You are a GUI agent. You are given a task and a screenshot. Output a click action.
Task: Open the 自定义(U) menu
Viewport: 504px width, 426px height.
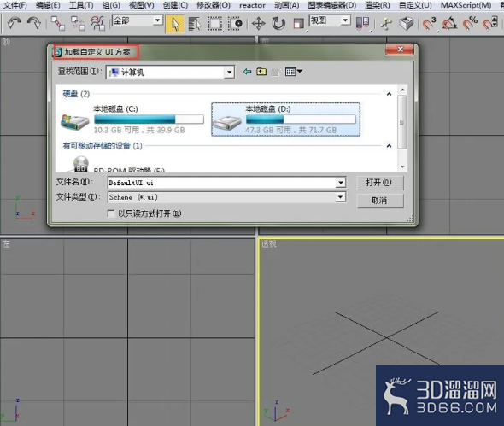point(415,5)
